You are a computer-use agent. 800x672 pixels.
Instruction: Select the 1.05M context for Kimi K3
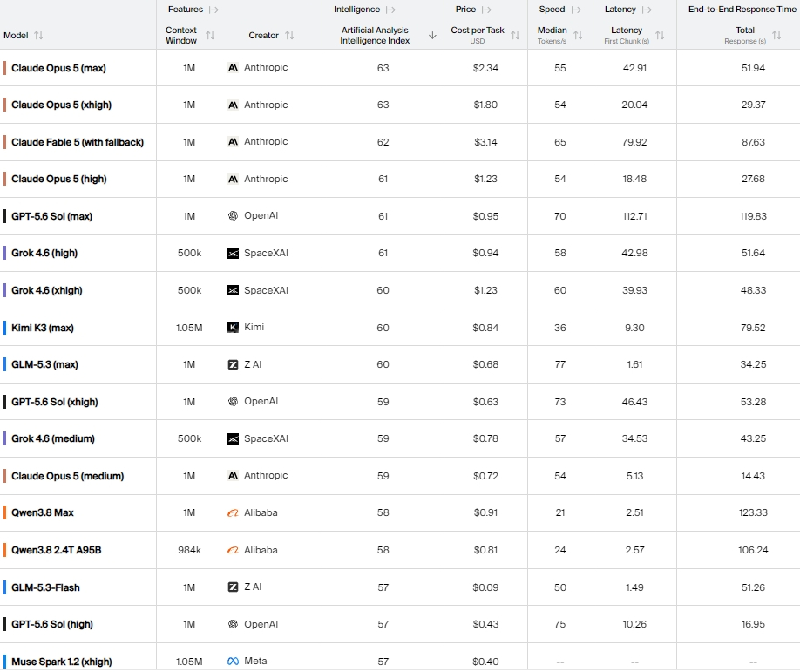pos(189,328)
